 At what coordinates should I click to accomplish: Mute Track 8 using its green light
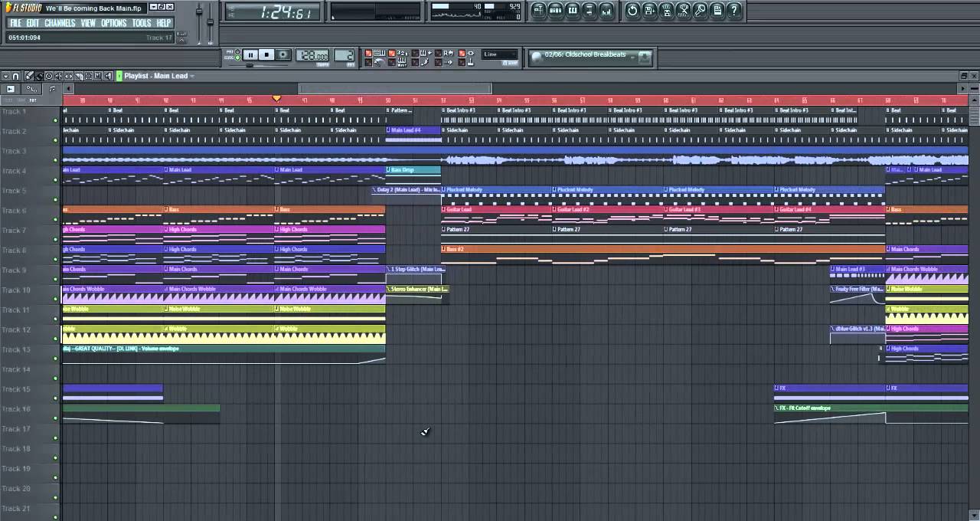[x=55, y=259]
